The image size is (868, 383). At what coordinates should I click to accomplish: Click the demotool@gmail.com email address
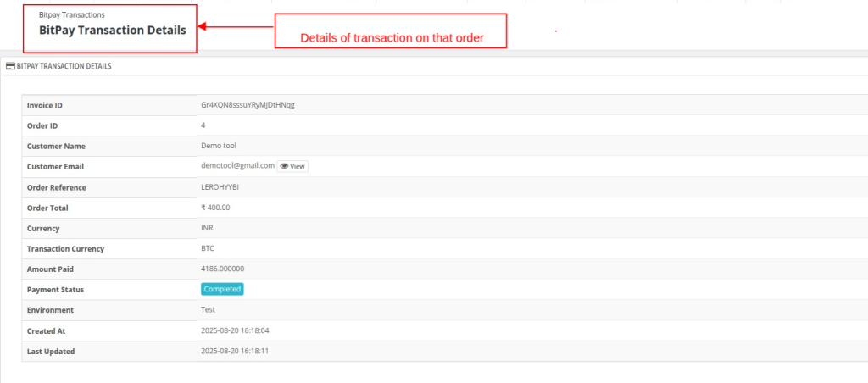[237, 165]
